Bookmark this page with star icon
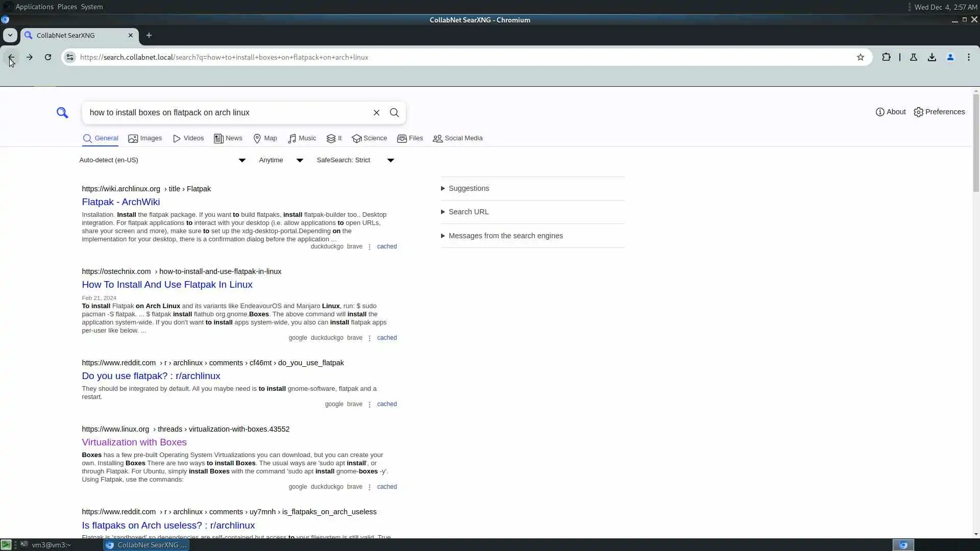Image resolution: width=980 pixels, height=551 pixels. 861,57
